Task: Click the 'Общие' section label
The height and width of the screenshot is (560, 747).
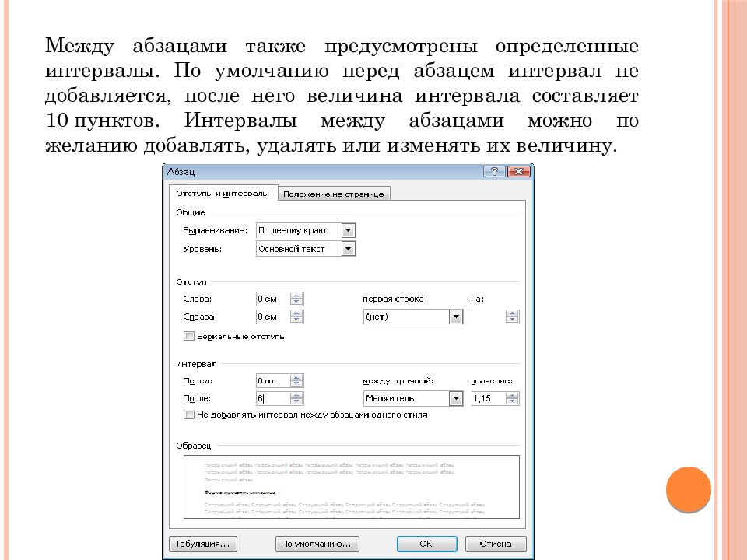Action: pyautogui.click(x=191, y=212)
